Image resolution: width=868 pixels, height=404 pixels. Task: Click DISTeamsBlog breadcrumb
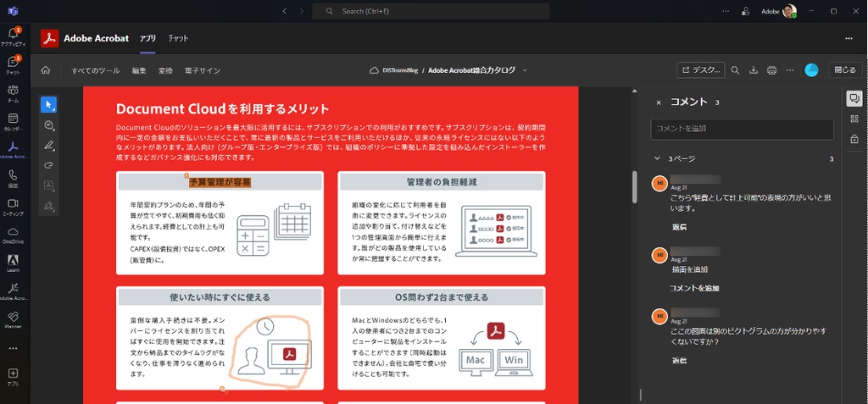click(399, 70)
